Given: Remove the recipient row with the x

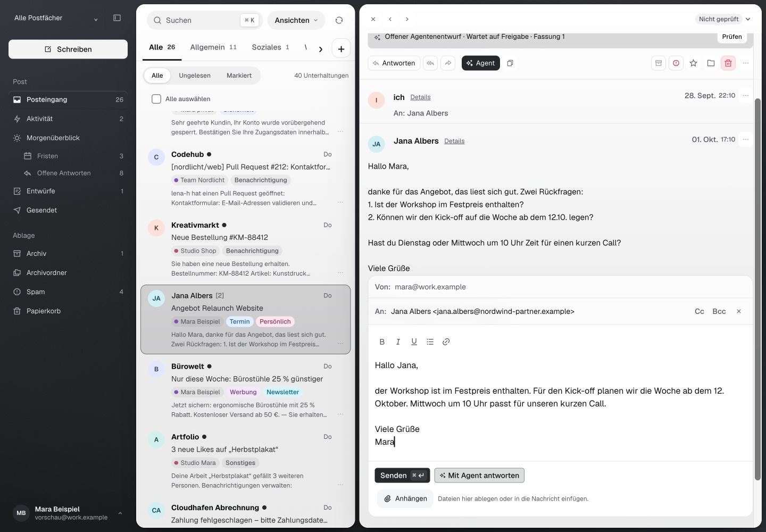Looking at the screenshot, I should click(x=739, y=311).
